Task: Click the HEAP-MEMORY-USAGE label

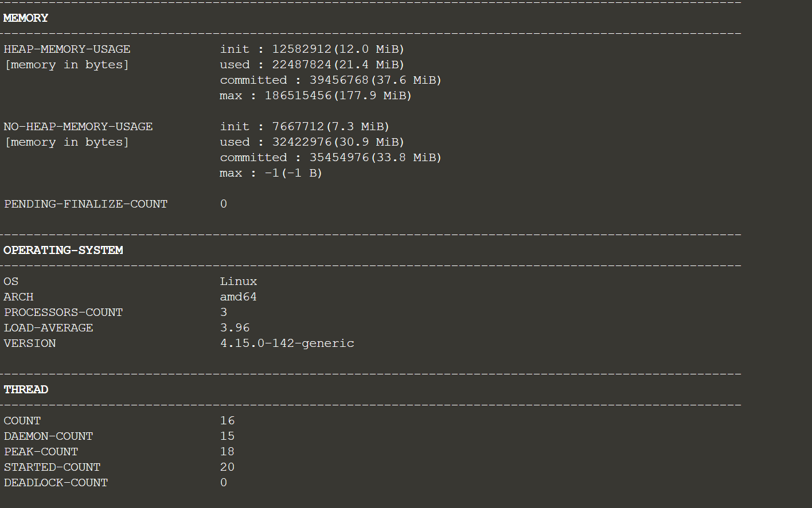Action: 67,49
